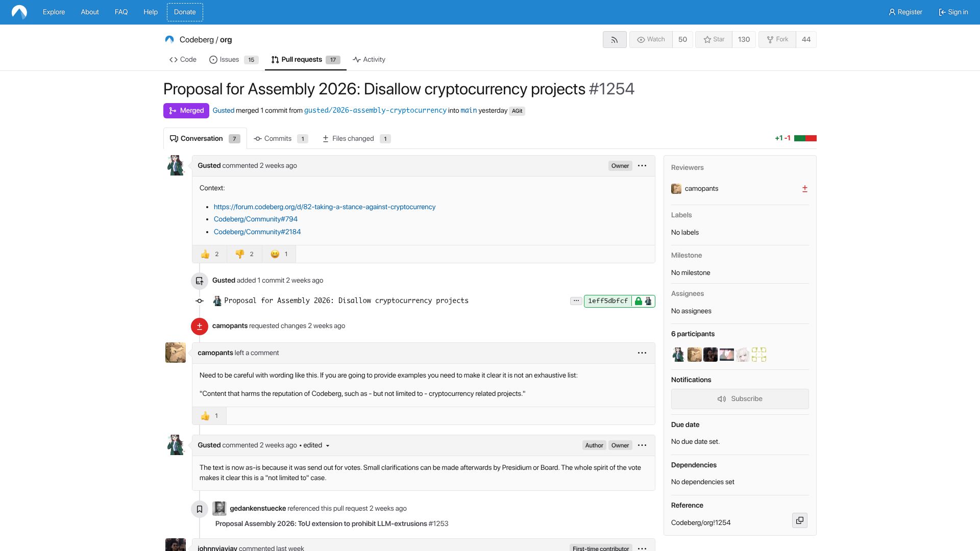Copy the Codeberg/org!1254 reference
Screen dimensions: 980x551
click(x=800, y=520)
